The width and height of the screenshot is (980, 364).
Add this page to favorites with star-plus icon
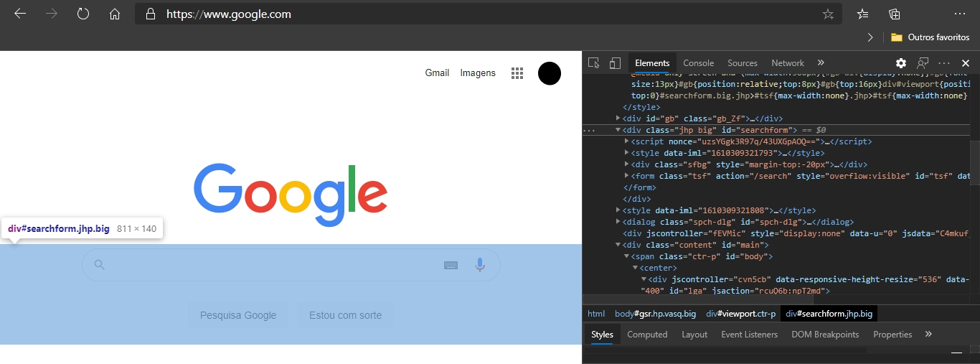click(x=828, y=14)
